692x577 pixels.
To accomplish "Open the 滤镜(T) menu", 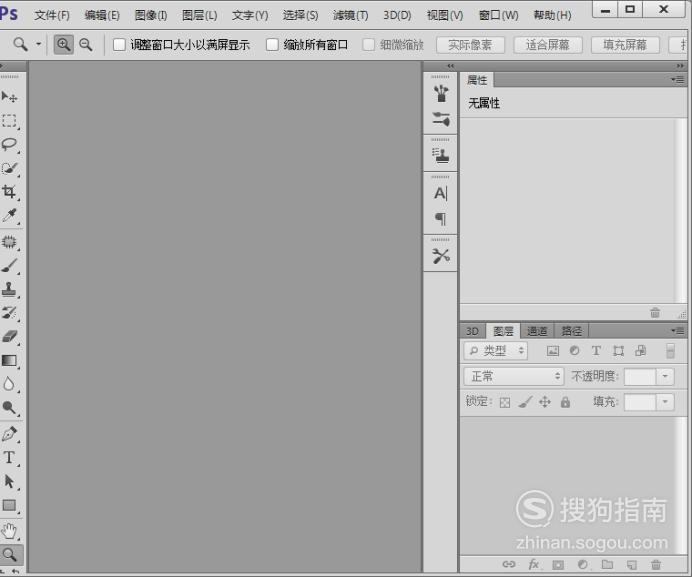I will (351, 15).
